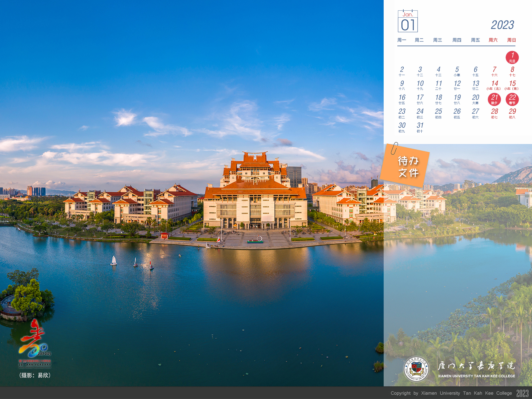This screenshot has height=399, width=532.
Task: Click the copyright text in the bottom bar
Action: (451, 393)
